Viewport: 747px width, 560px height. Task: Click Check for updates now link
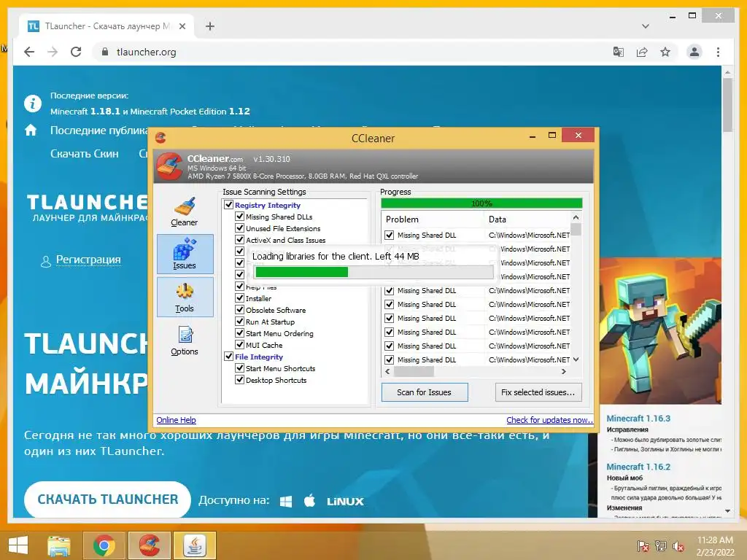(x=550, y=420)
